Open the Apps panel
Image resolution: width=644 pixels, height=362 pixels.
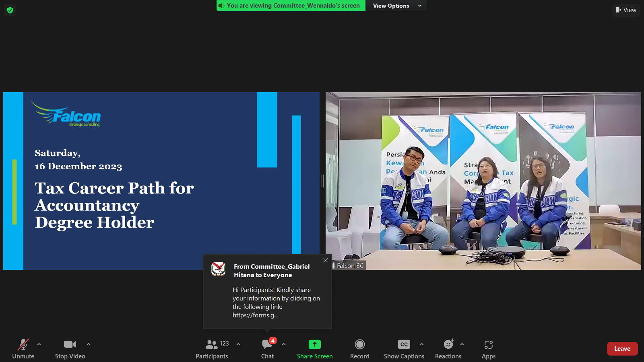click(488, 348)
